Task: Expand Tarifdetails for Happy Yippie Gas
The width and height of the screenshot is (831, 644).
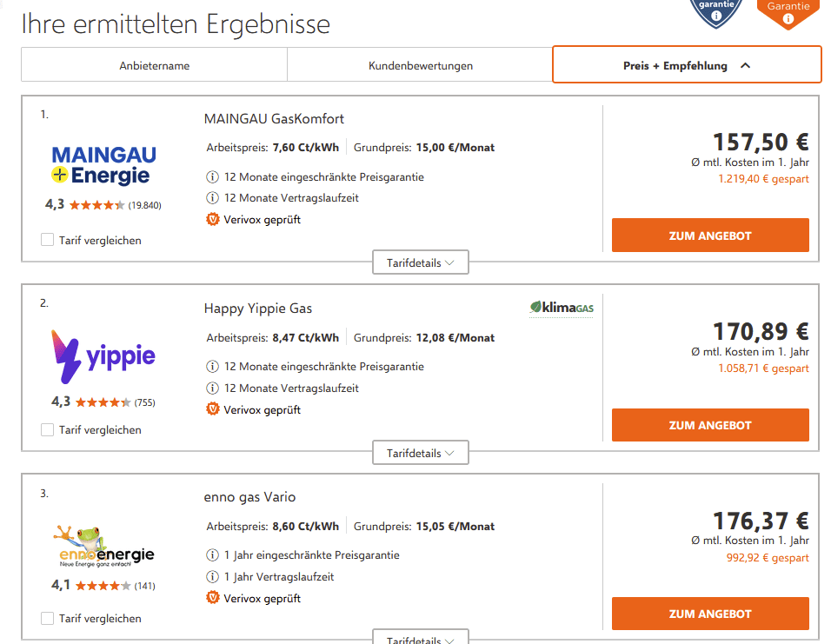Action: coord(421,453)
